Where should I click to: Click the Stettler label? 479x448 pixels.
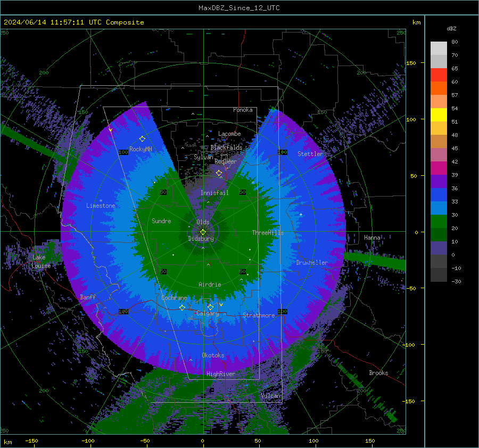tap(310, 154)
